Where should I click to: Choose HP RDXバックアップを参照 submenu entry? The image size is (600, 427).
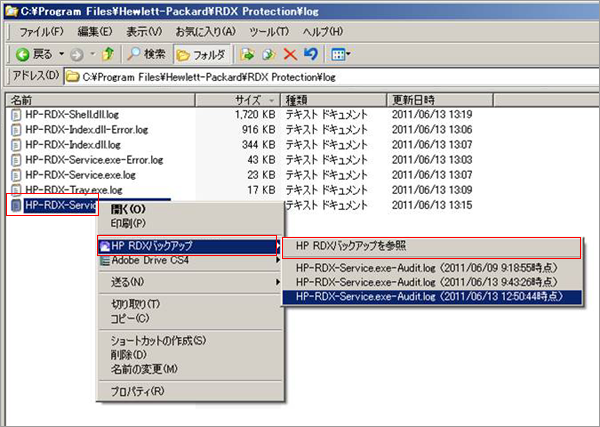pos(350,246)
